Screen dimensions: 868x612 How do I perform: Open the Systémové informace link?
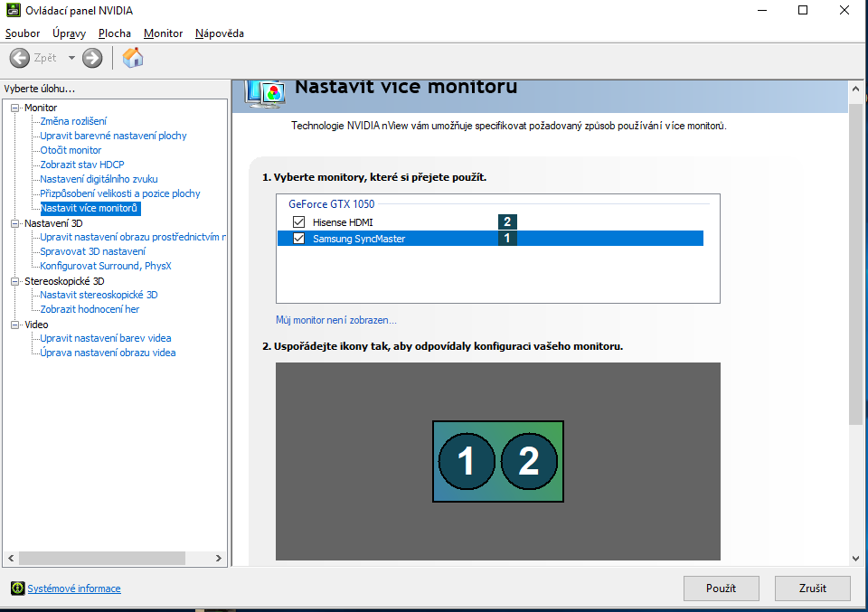point(74,588)
